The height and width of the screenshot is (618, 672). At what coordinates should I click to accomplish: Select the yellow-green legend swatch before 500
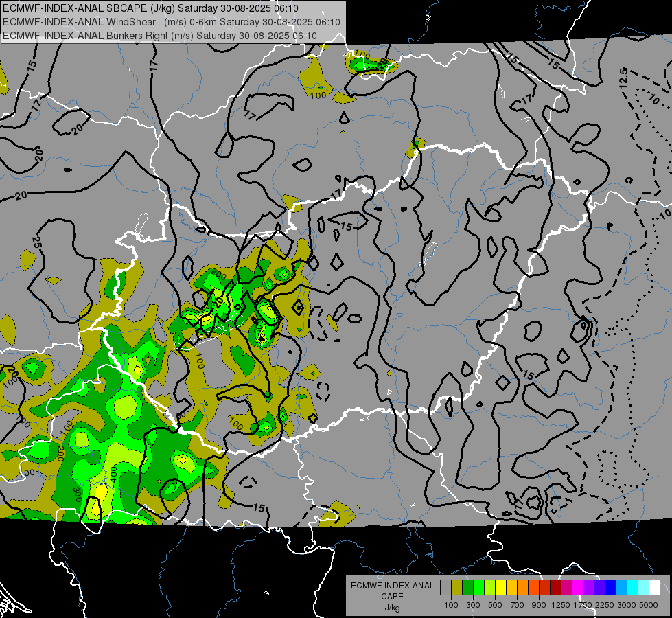point(490,587)
